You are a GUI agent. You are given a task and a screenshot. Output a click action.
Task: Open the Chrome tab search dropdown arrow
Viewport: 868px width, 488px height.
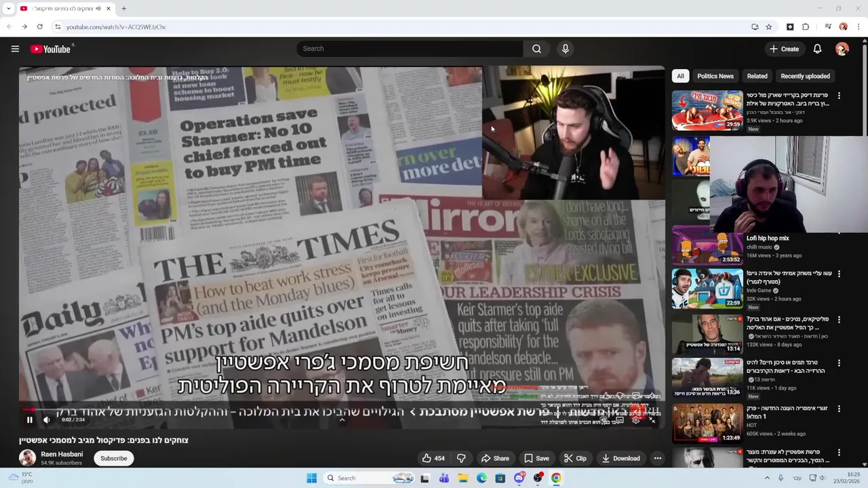8,9
